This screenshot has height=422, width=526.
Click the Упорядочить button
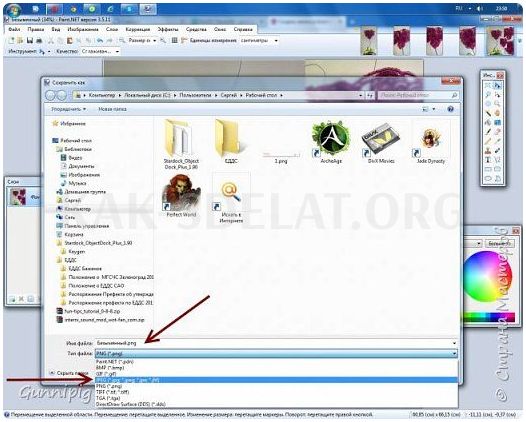[x=68, y=109]
